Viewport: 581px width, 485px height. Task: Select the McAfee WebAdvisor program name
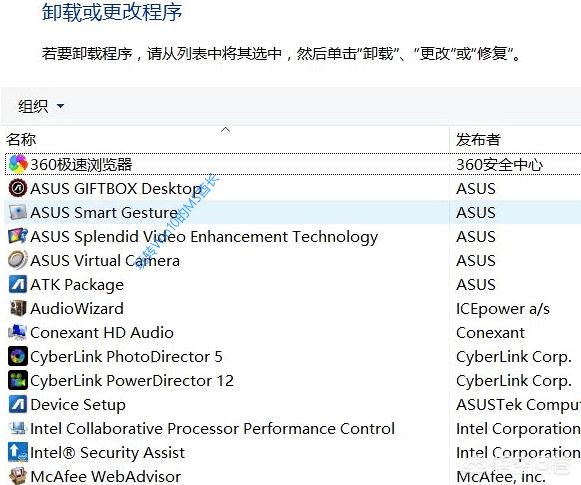tap(106, 476)
